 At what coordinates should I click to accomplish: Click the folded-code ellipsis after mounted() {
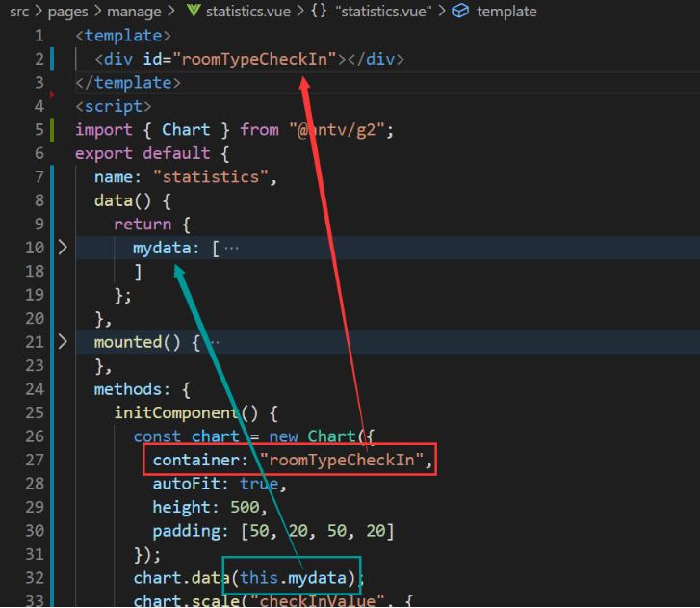point(215,342)
